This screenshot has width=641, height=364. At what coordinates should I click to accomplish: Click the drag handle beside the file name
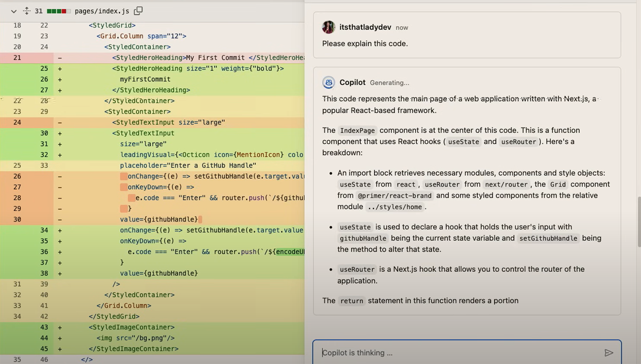point(27,10)
